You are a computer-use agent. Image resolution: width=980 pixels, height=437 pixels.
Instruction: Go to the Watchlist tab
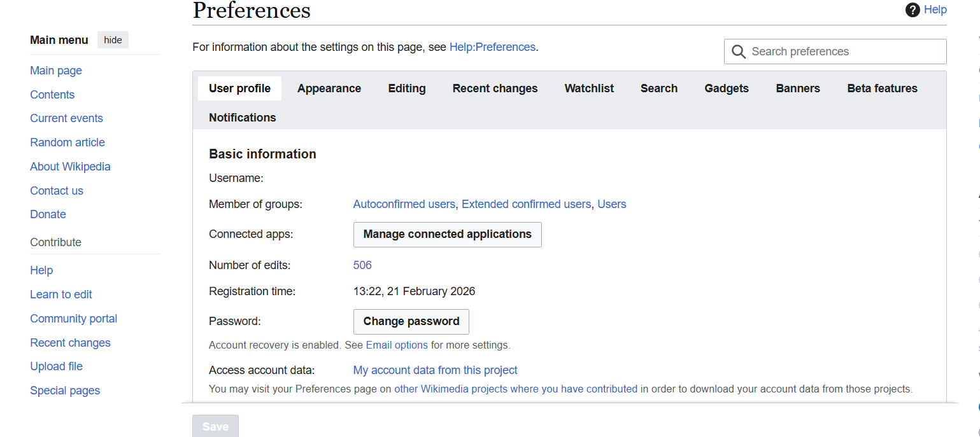click(x=589, y=88)
